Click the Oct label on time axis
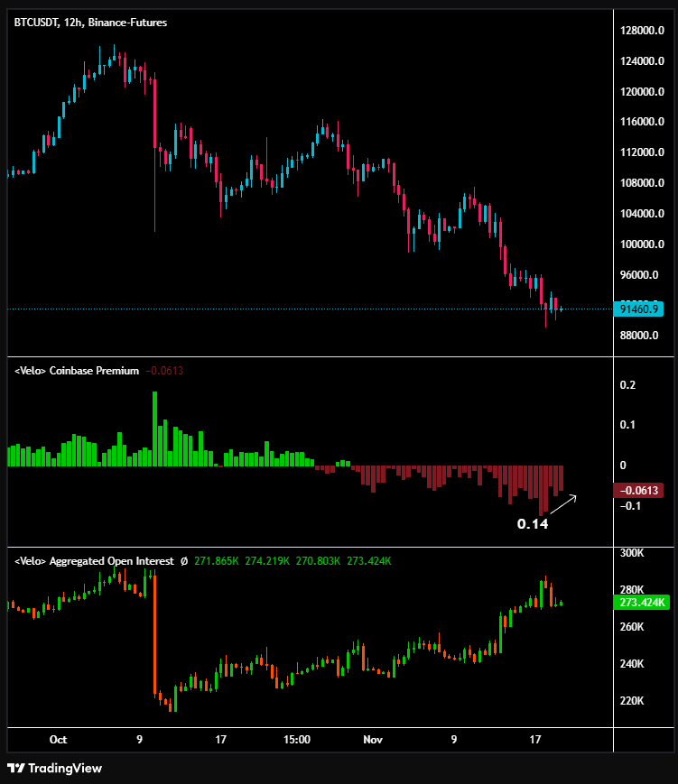This screenshot has width=678, height=784. tap(58, 740)
